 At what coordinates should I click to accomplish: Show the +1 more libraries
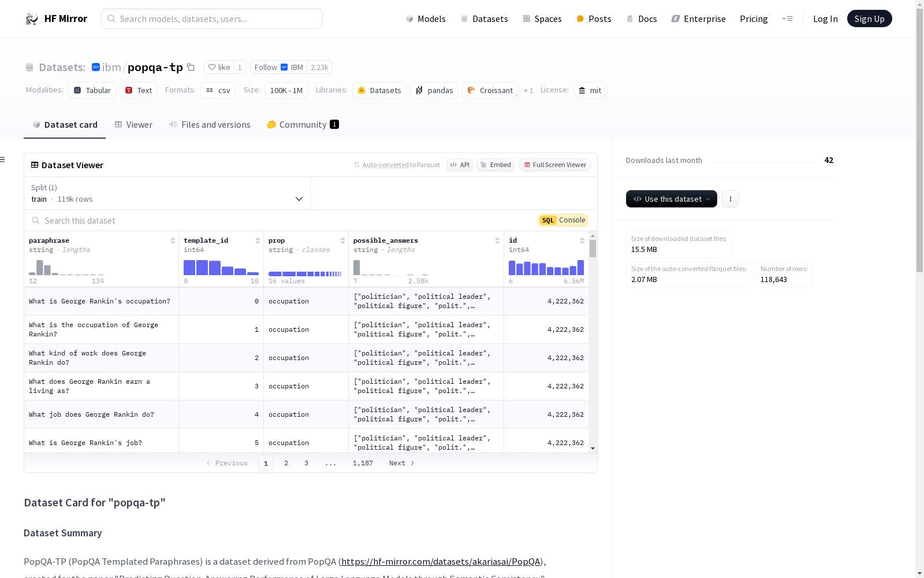point(528,90)
